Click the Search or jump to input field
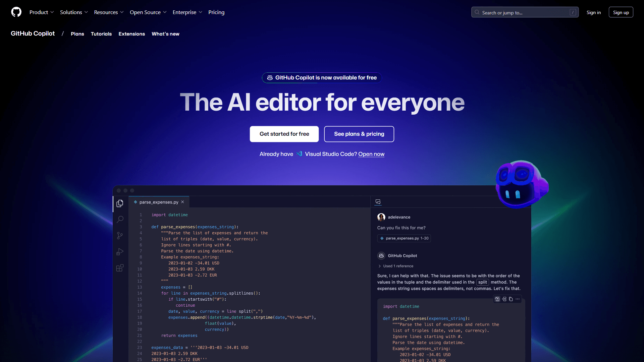644x362 pixels. [526, 12]
